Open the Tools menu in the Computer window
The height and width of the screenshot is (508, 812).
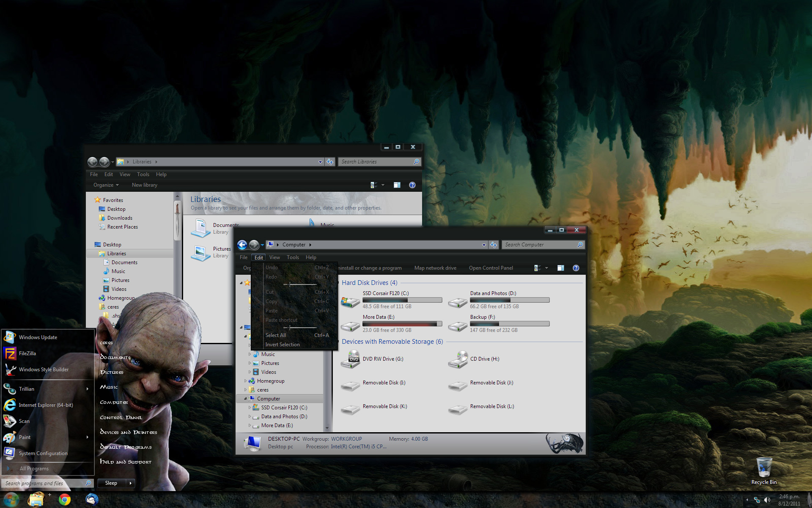coord(293,257)
